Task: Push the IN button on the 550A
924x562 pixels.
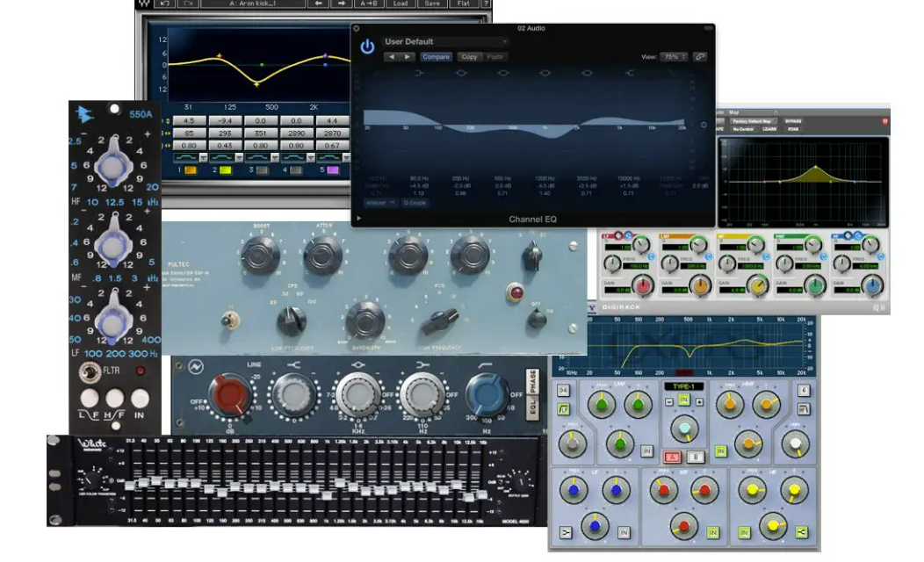Action: (140, 399)
